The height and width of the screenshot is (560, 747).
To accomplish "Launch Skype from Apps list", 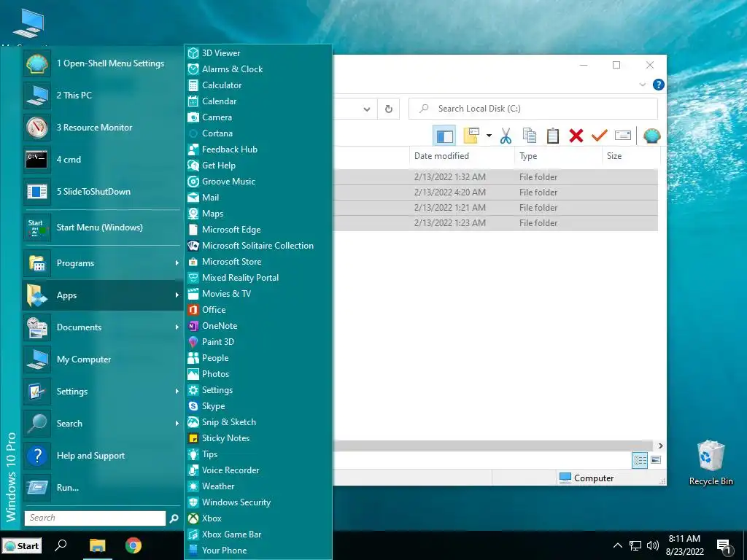I will pos(258,406).
